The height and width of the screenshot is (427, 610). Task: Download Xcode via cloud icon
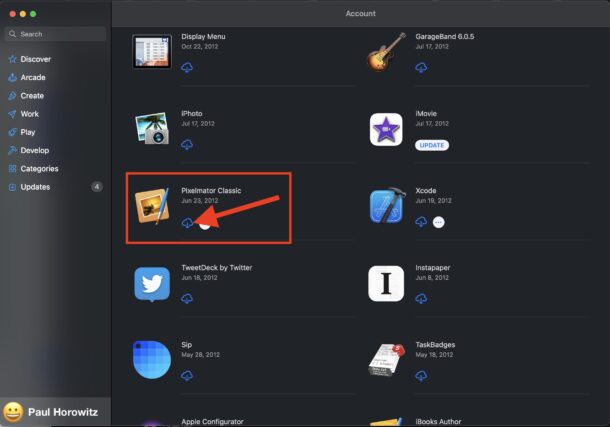pyautogui.click(x=421, y=222)
